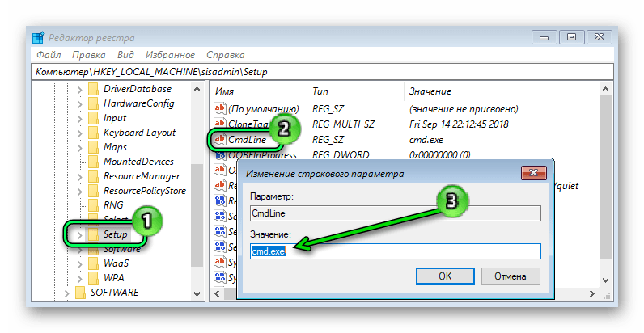Expand the Input key chevron

pyautogui.click(x=79, y=118)
